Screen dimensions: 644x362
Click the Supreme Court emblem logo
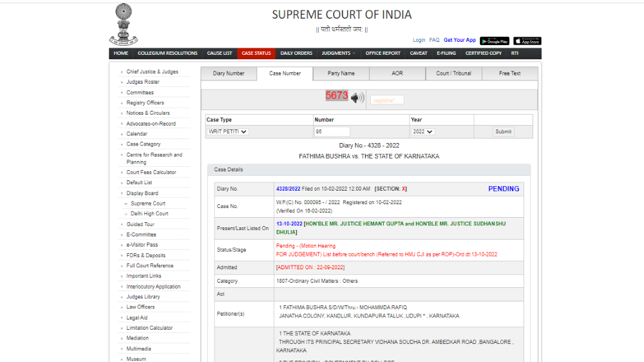pos(123,24)
